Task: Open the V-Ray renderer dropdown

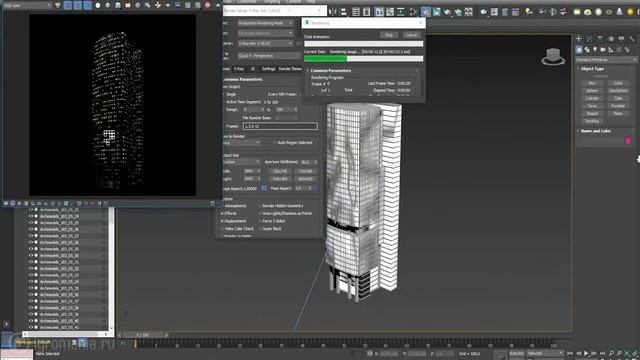Action: tap(265, 43)
